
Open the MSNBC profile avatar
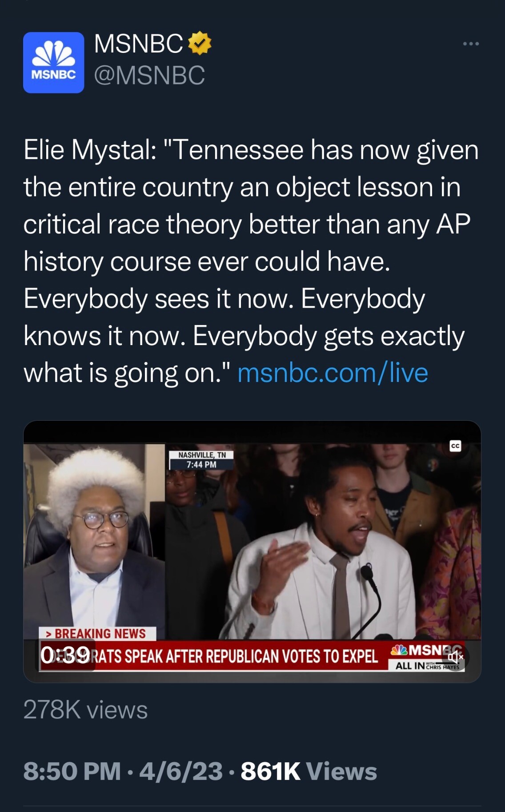pos(53,62)
